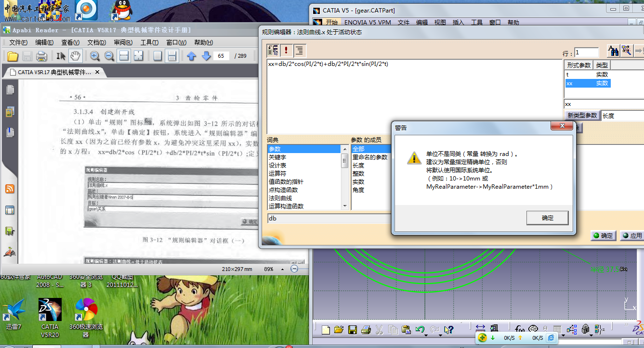Open the 长度 parameter type combo box

622,116
